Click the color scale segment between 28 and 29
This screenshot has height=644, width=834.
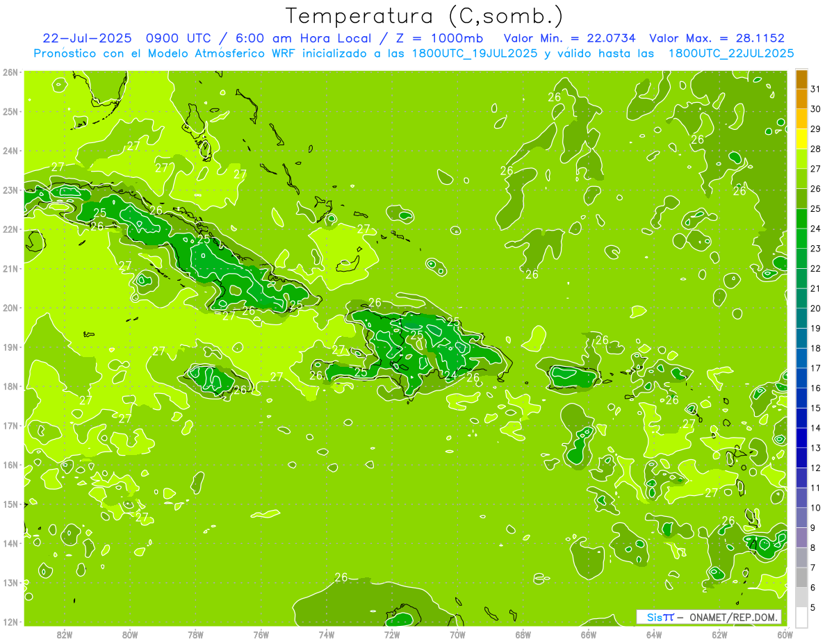coord(801,139)
